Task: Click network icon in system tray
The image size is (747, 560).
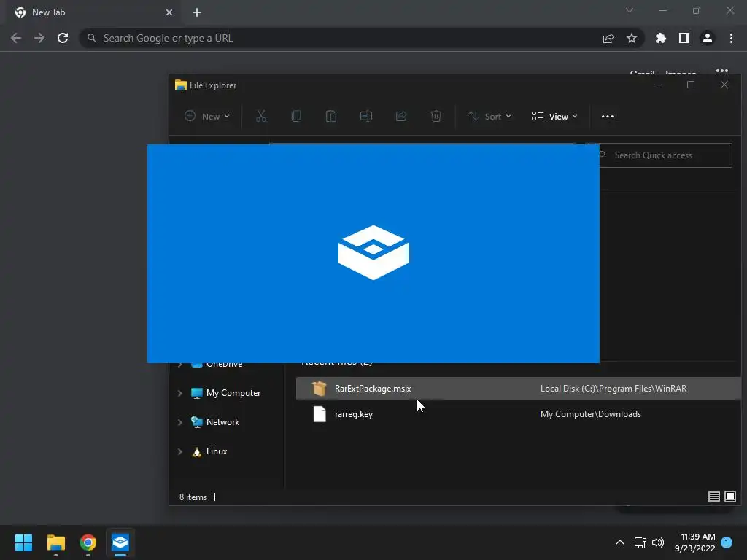Action: pyautogui.click(x=640, y=542)
